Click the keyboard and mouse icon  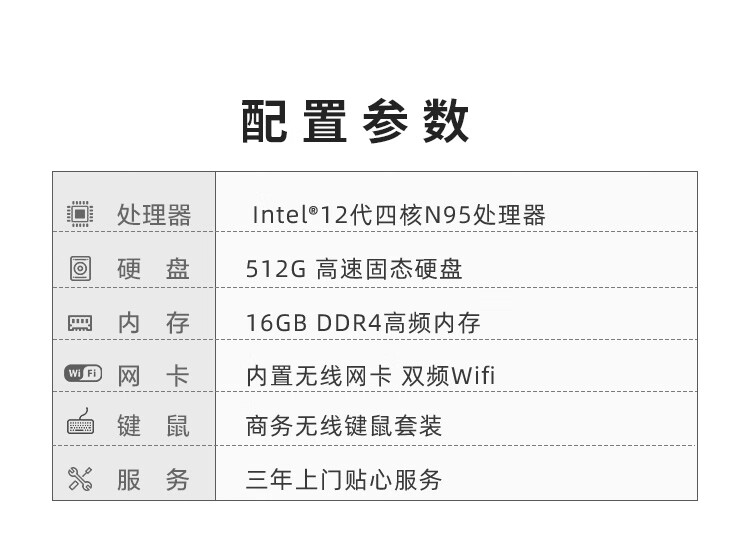80,425
